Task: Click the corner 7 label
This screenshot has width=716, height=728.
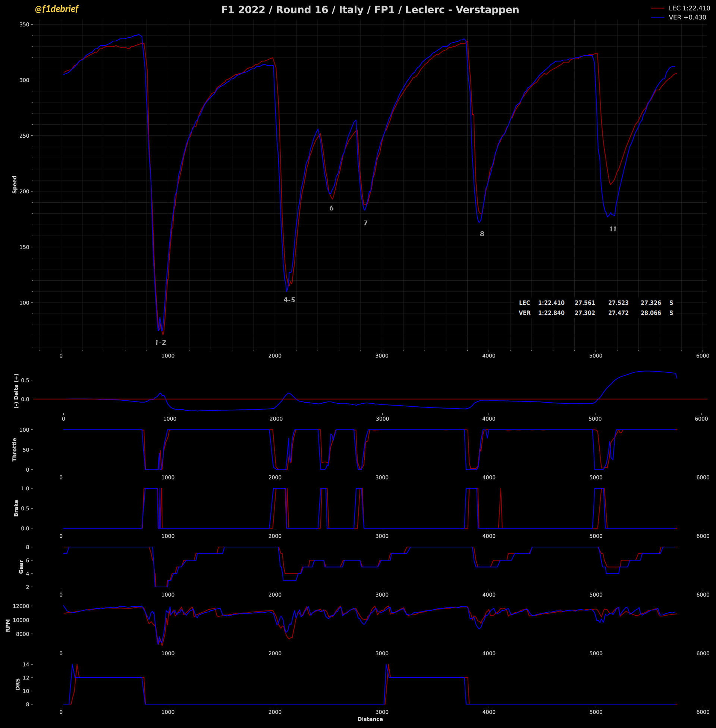Action: [x=365, y=223]
